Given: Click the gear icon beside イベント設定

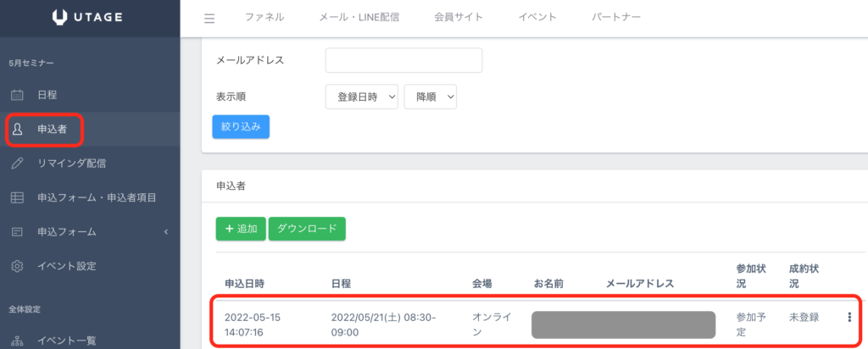Looking at the screenshot, I should pyautogui.click(x=17, y=266).
